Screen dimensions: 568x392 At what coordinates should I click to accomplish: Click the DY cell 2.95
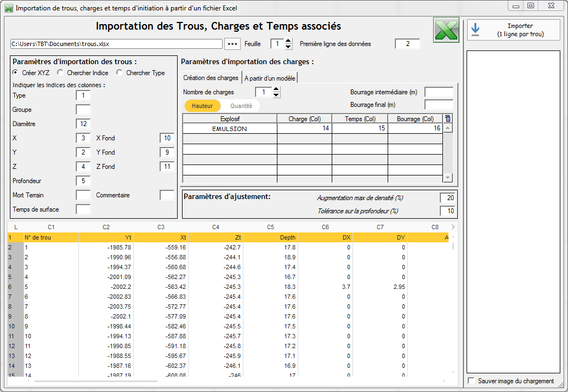[x=380, y=287]
